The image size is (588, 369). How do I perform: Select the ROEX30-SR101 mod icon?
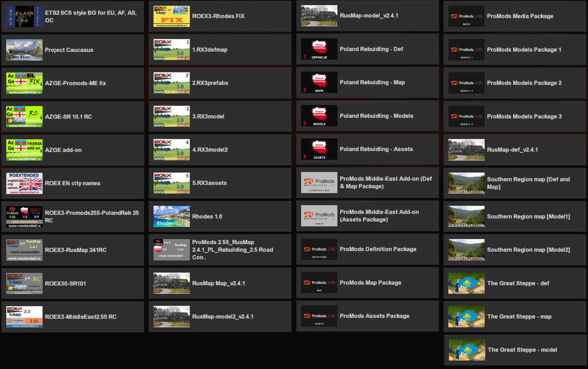(x=24, y=284)
